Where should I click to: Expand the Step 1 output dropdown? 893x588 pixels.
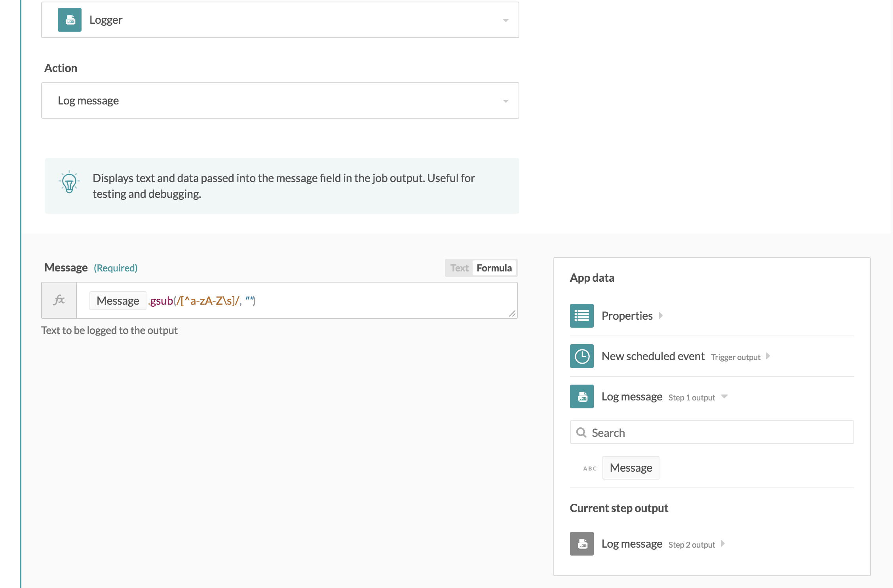click(x=724, y=397)
